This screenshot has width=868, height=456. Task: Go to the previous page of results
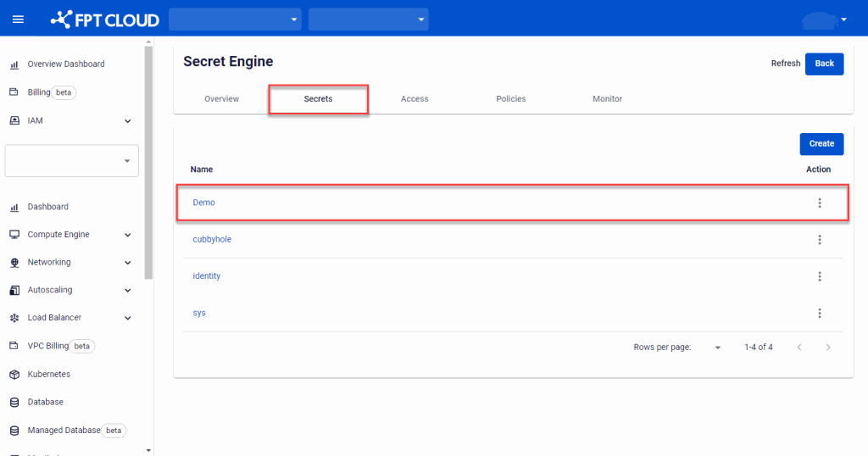pos(798,348)
